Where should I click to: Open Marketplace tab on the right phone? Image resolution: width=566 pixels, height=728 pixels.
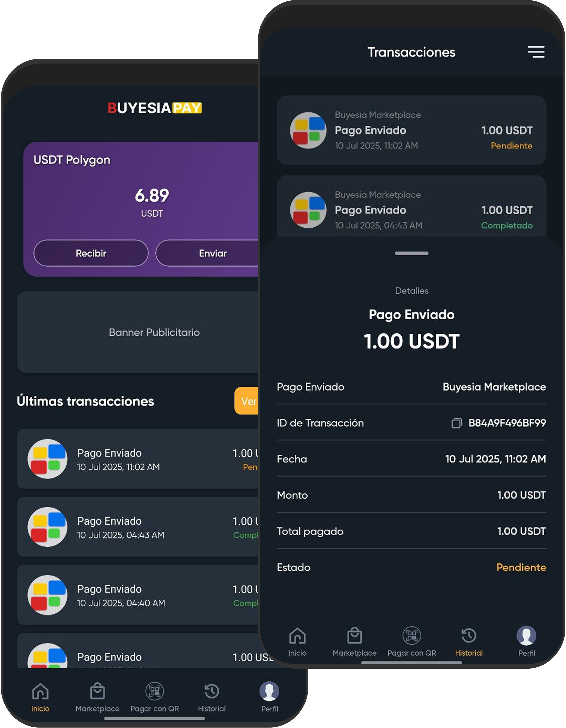[355, 641]
